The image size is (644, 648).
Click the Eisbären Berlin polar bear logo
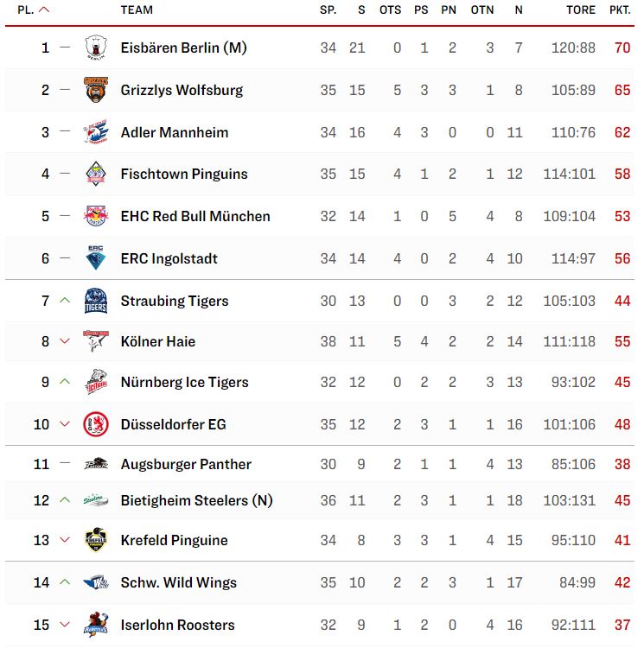pyautogui.click(x=96, y=48)
